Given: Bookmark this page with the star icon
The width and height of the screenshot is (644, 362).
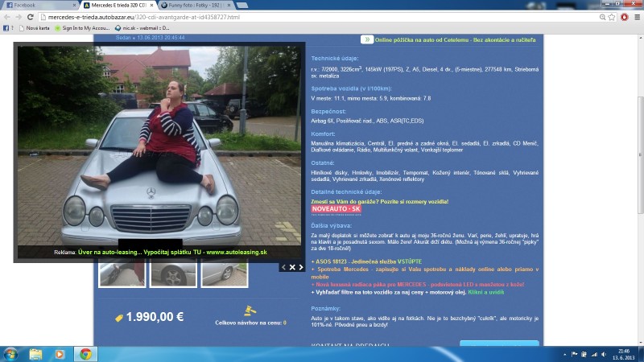Looking at the screenshot, I should tap(612, 17).
